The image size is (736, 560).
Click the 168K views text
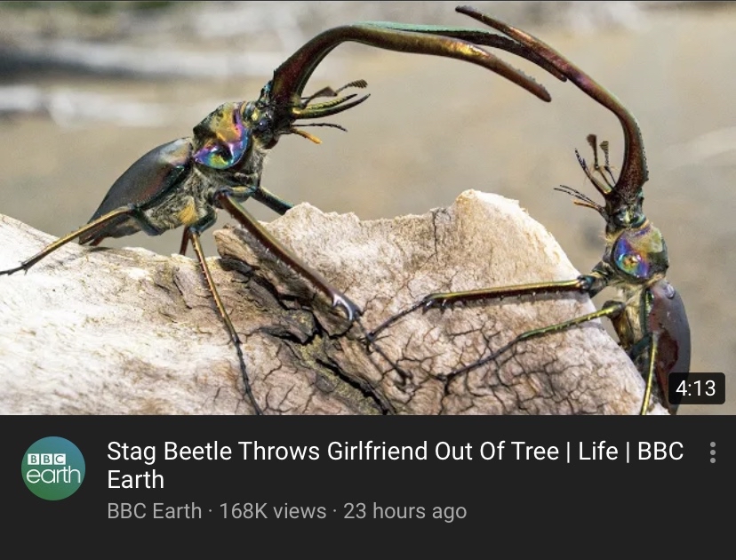tap(272, 511)
